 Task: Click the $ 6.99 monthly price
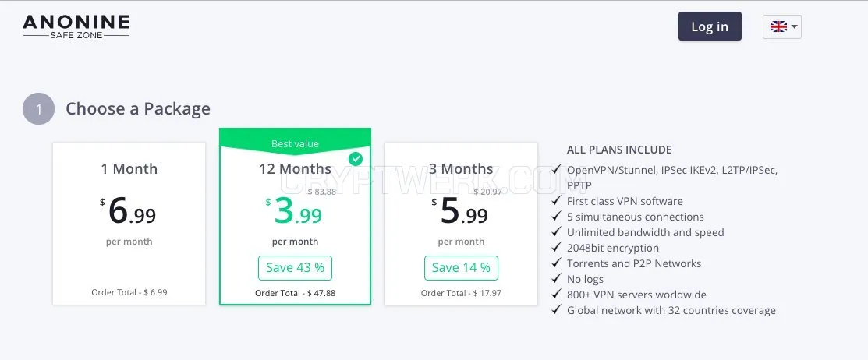coord(129,210)
